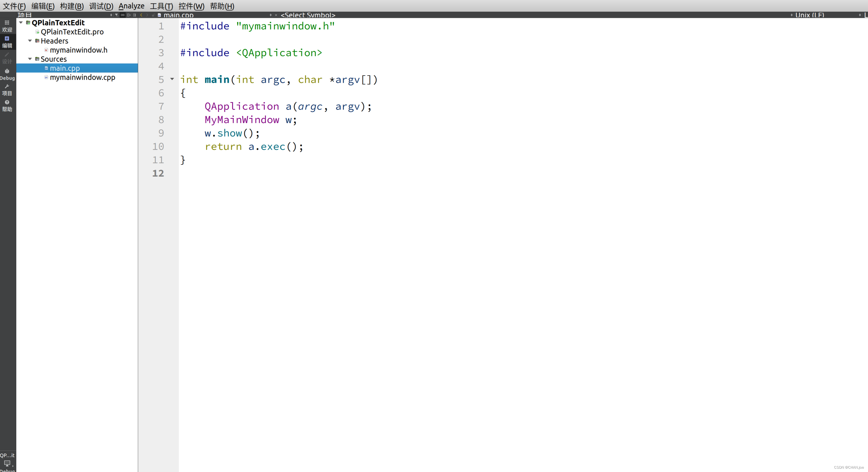Click the Unix line ending indicator
This screenshot has width=868, height=472.
(x=809, y=15)
